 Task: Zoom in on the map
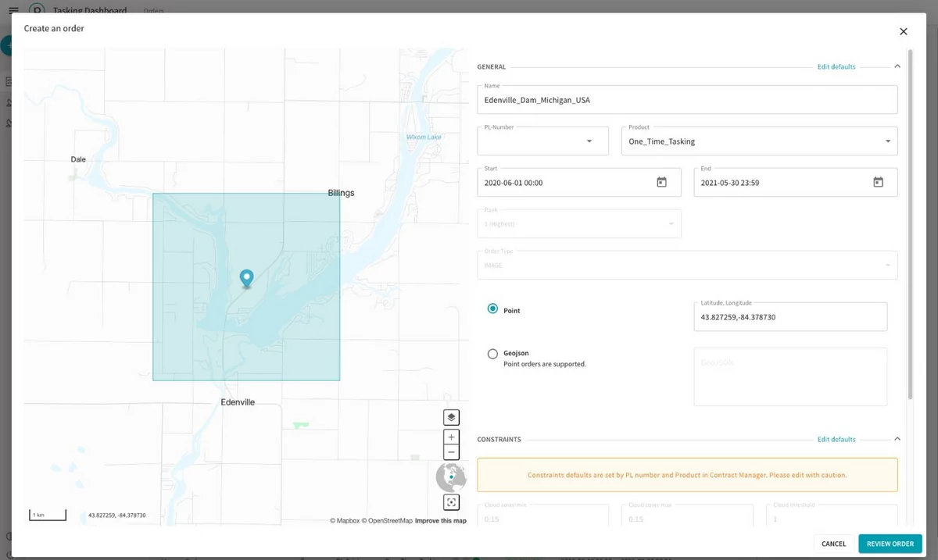click(451, 437)
